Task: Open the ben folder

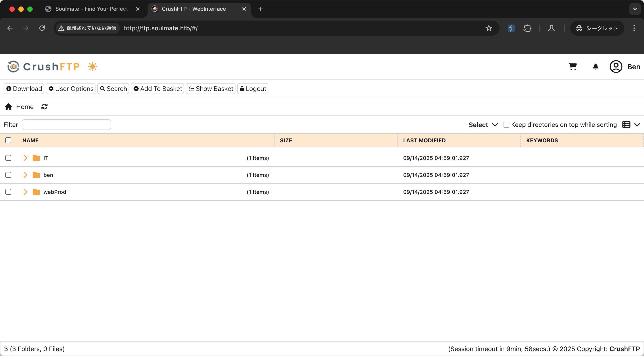Action: tap(48, 175)
